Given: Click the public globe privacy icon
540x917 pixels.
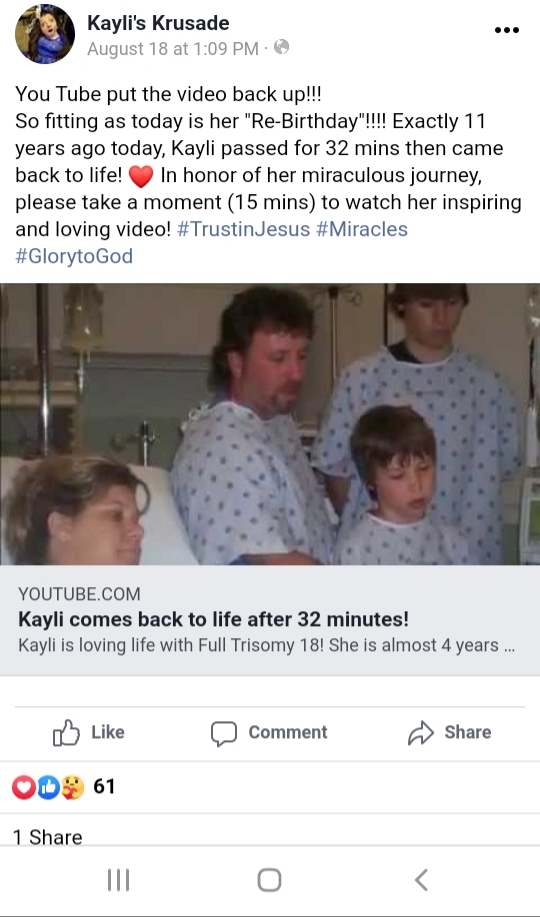Looking at the screenshot, I should click(281, 47).
